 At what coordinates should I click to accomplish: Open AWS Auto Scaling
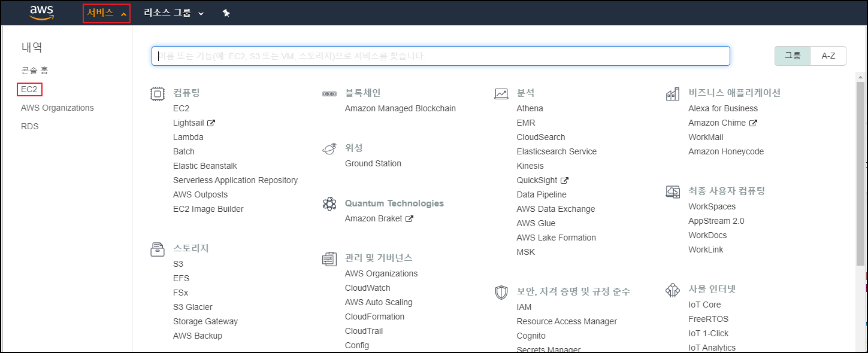click(x=379, y=302)
